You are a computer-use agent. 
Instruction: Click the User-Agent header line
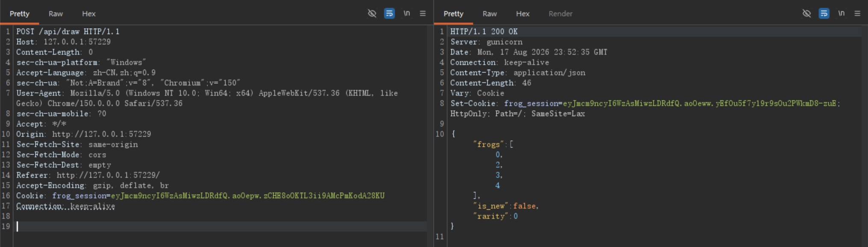(x=207, y=98)
